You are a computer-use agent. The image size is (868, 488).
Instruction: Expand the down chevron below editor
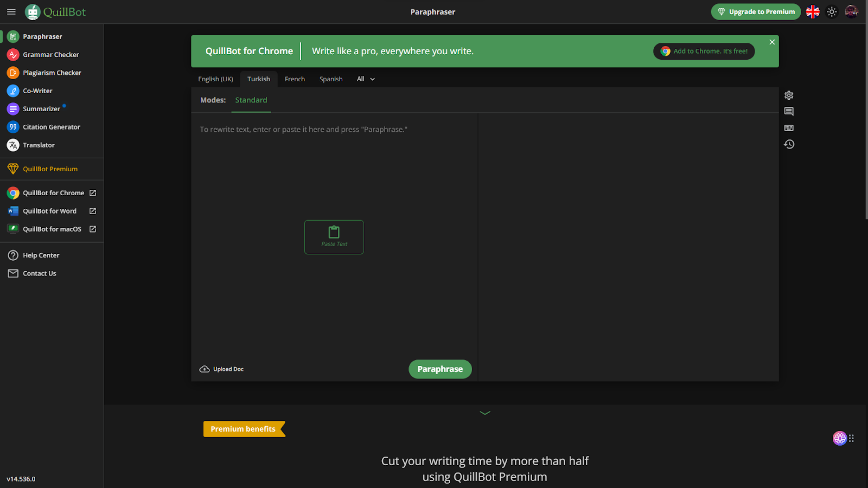(x=485, y=413)
